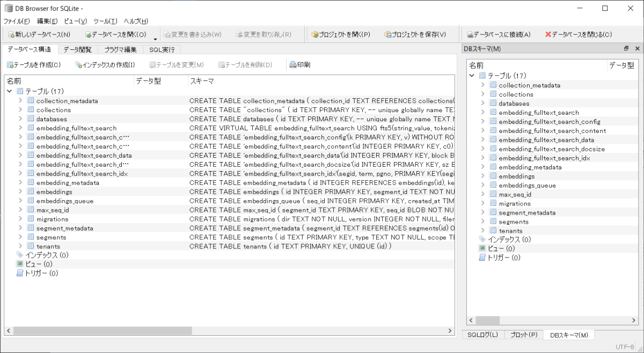Collapse テーブル (17) node in main tree
The height and width of the screenshot is (353, 644).
[10, 91]
